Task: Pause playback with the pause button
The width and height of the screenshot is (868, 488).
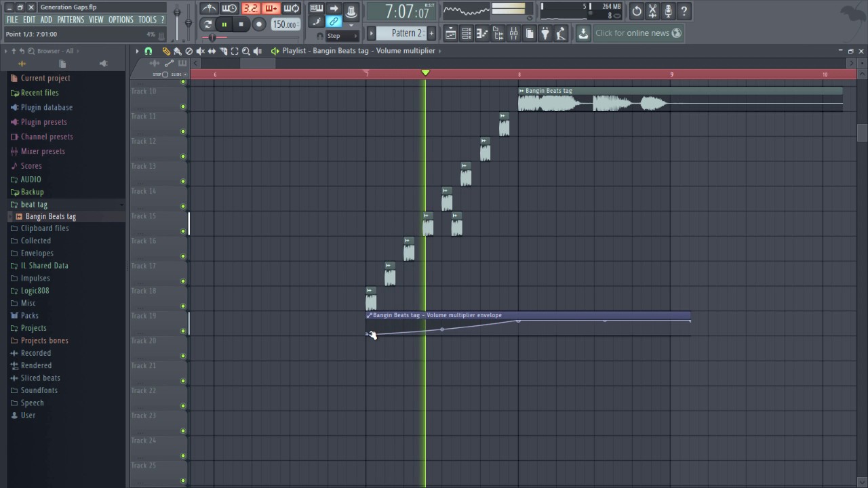Action: tap(224, 24)
